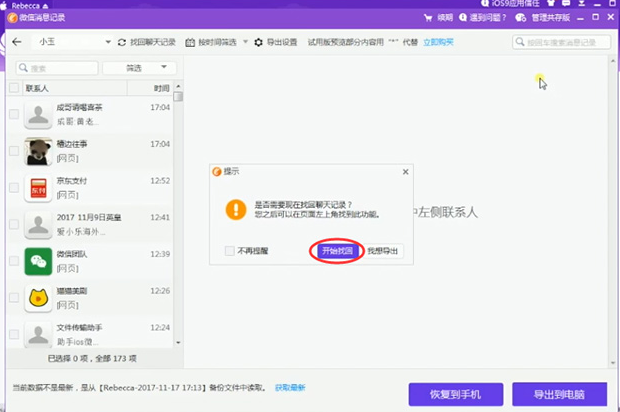Tick the 不再提醒 checkbox
The image size is (620, 412).
click(x=229, y=251)
